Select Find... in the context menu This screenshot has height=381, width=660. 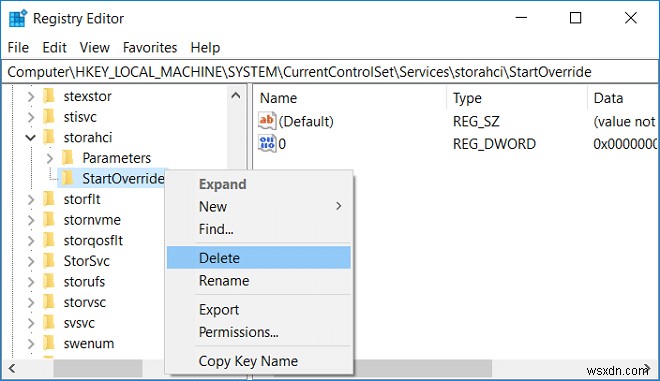pyautogui.click(x=259, y=229)
